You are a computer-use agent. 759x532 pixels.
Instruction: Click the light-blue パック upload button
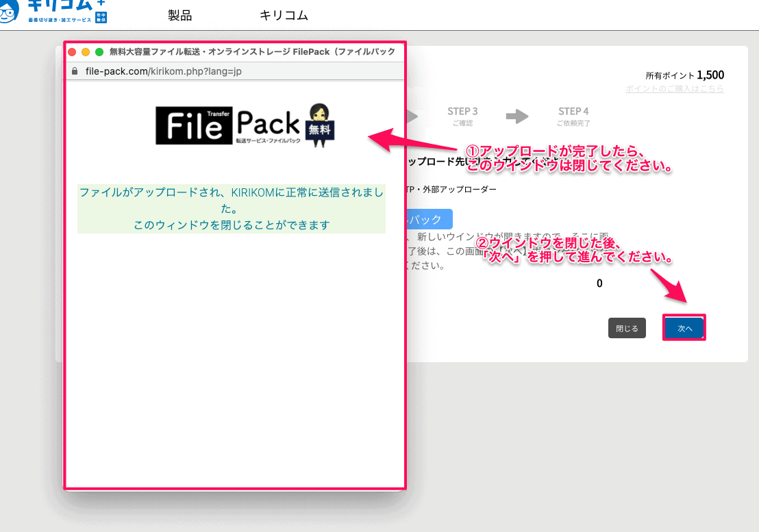(429, 219)
